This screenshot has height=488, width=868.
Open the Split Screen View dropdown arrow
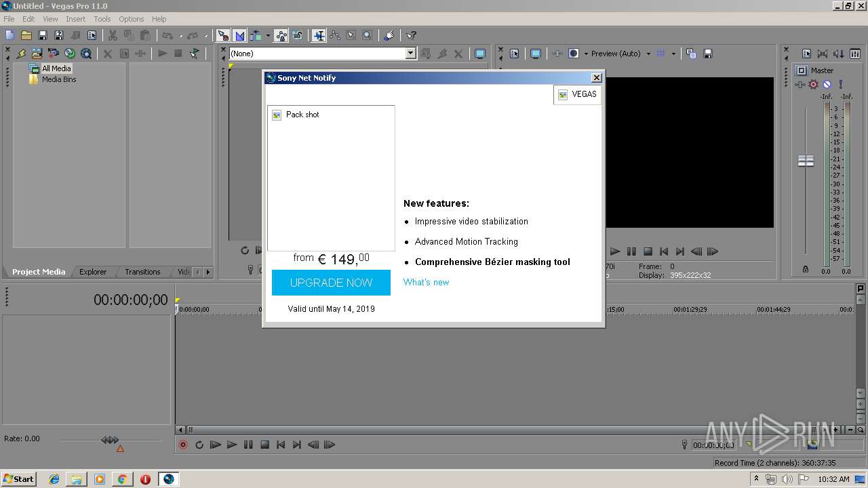click(x=586, y=54)
